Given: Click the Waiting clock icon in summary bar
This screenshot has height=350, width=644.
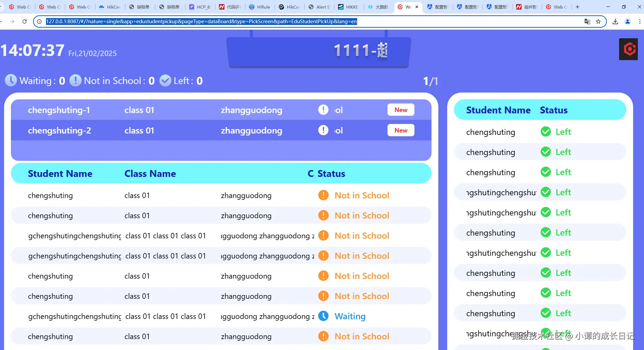Looking at the screenshot, I should [11, 81].
